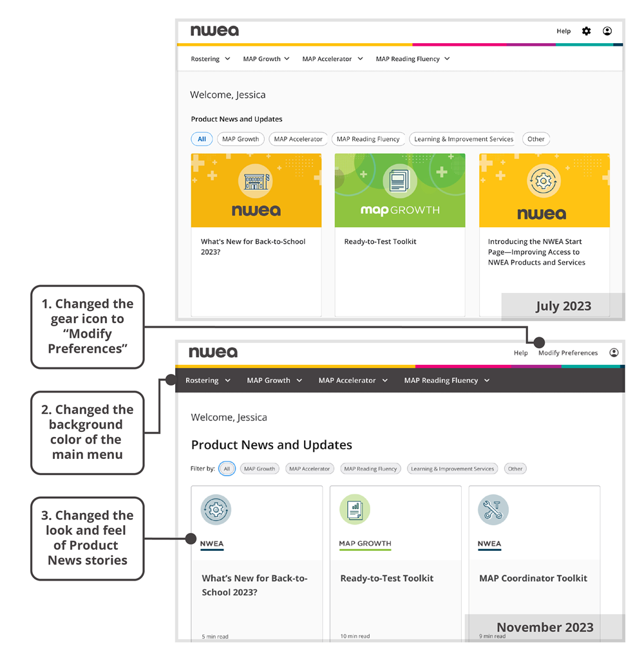This screenshot has height=661, width=644.
Task: Click the MAP GROWTH label on November card
Action: (365, 543)
